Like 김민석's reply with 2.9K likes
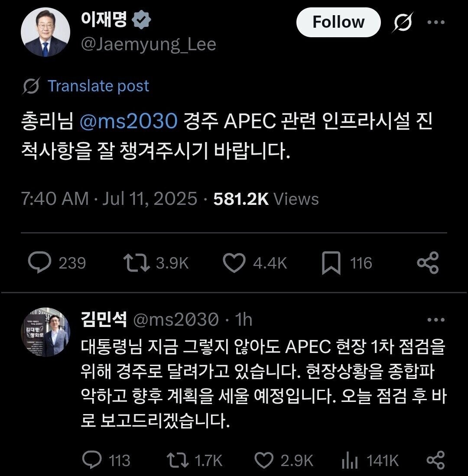468x476 pixels. point(263,460)
